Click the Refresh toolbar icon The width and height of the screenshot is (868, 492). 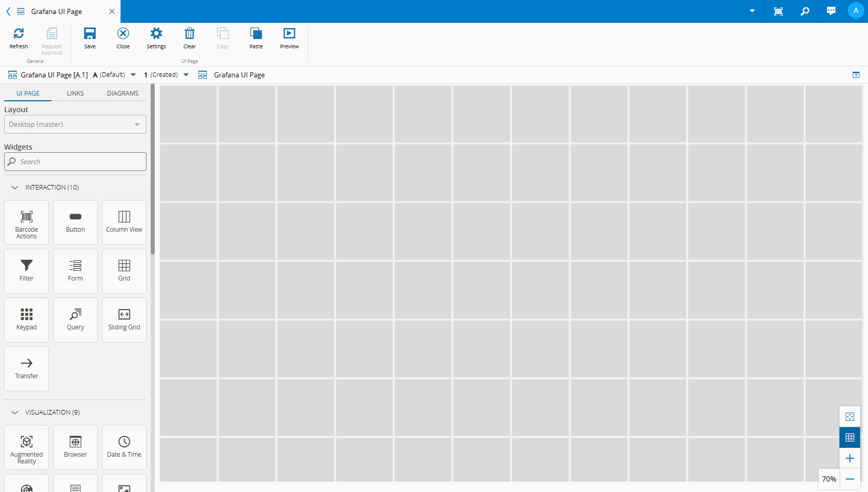[x=19, y=38]
